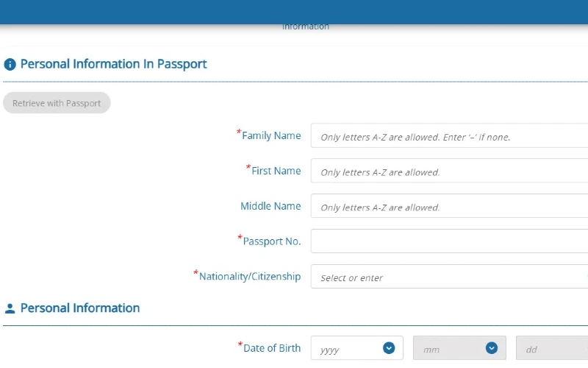This screenshot has height=368, width=588.
Task: Click the Family Name label
Action: pos(271,135)
